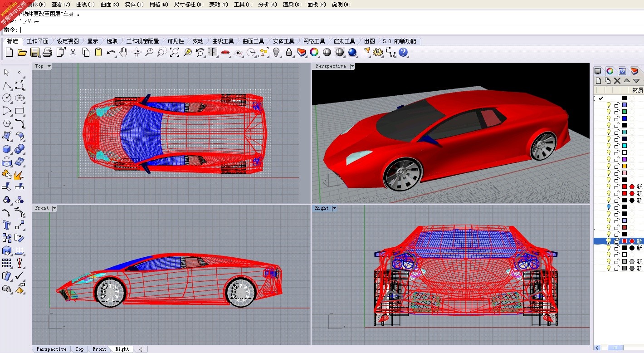Screen dimensions: 644x353
Task: Activate the Pan hand tool
Action: pos(123,53)
